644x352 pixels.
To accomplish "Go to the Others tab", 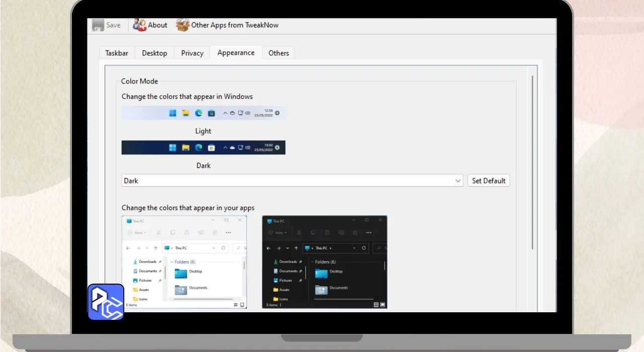I will (279, 53).
